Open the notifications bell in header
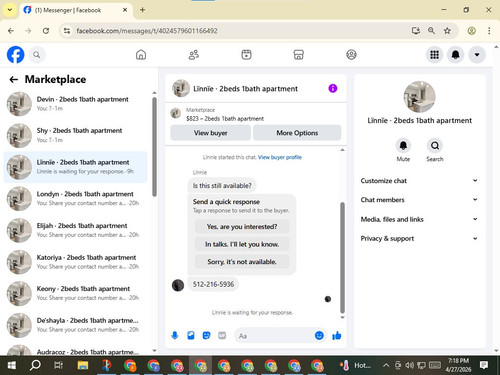 (x=456, y=55)
